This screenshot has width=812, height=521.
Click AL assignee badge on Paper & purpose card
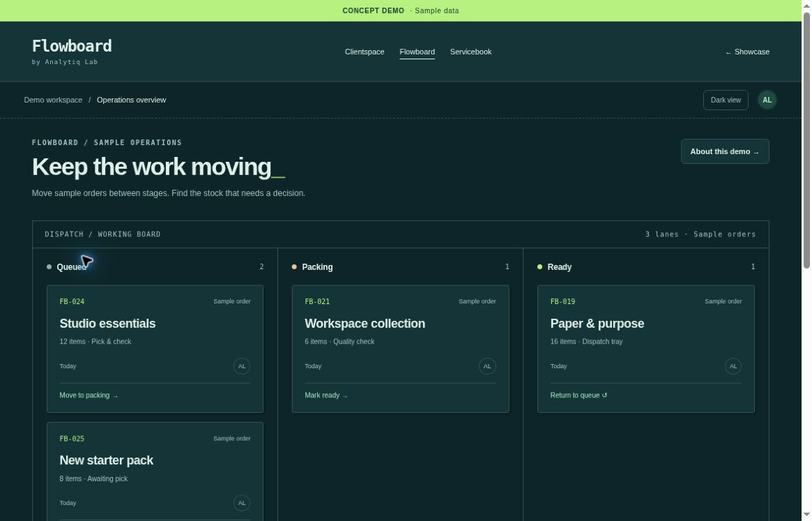click(x=733, y=366)
